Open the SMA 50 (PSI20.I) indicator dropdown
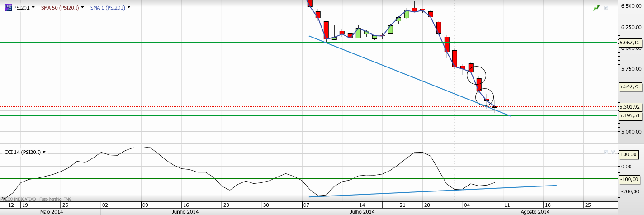Screen dimensions: 644x215 point(82,7)
